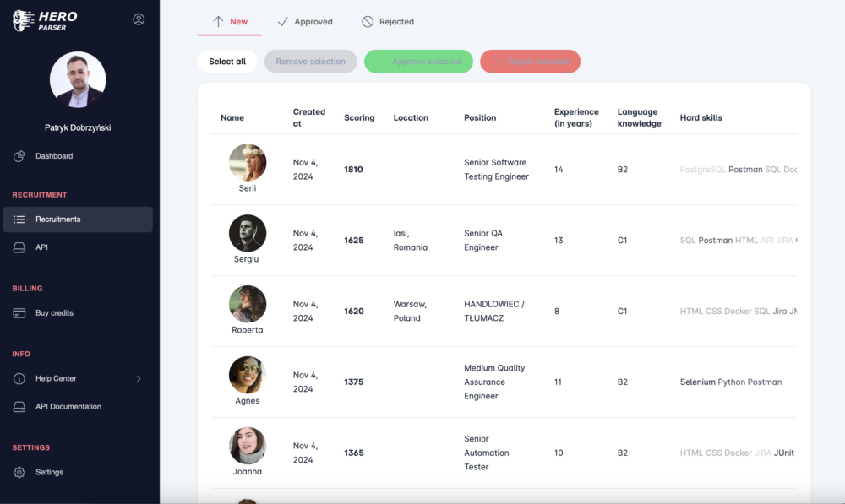The height and width of the screenshot is (504, 845).
Task: Switch to the Rejected tab
Action: [388, 22]
